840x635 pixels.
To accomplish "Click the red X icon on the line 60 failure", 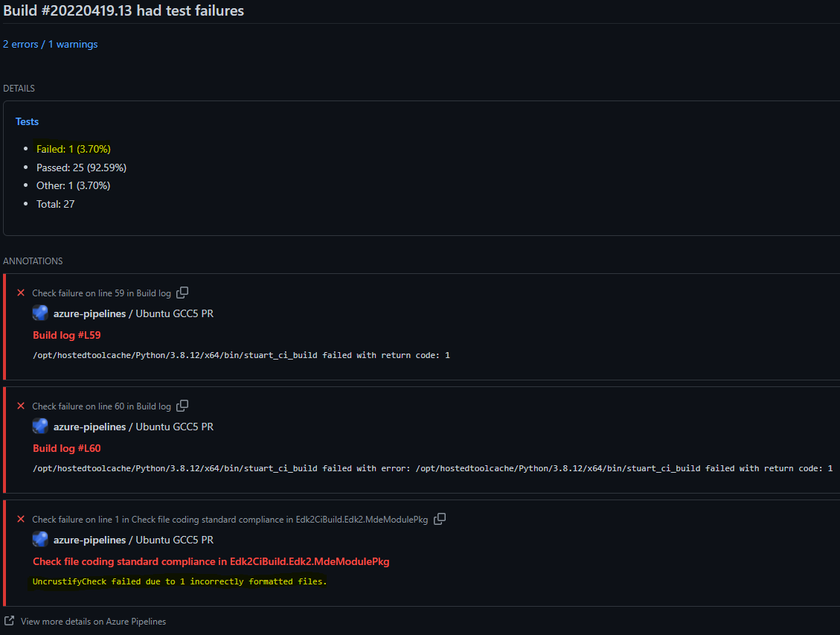I will [21, 406].
